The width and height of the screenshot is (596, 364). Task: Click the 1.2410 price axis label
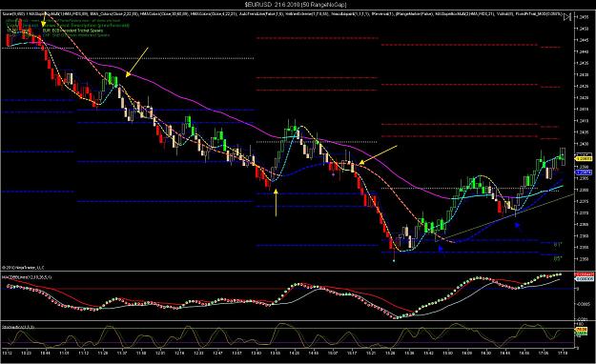584,121
